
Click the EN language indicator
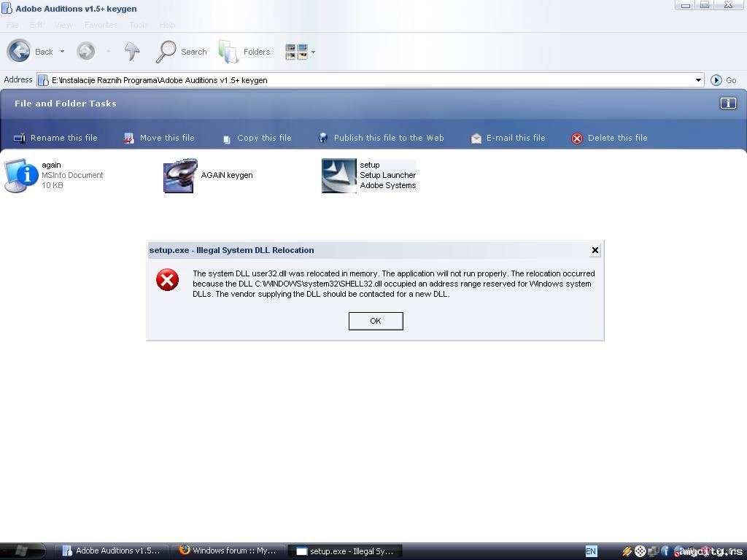point(591,551)
